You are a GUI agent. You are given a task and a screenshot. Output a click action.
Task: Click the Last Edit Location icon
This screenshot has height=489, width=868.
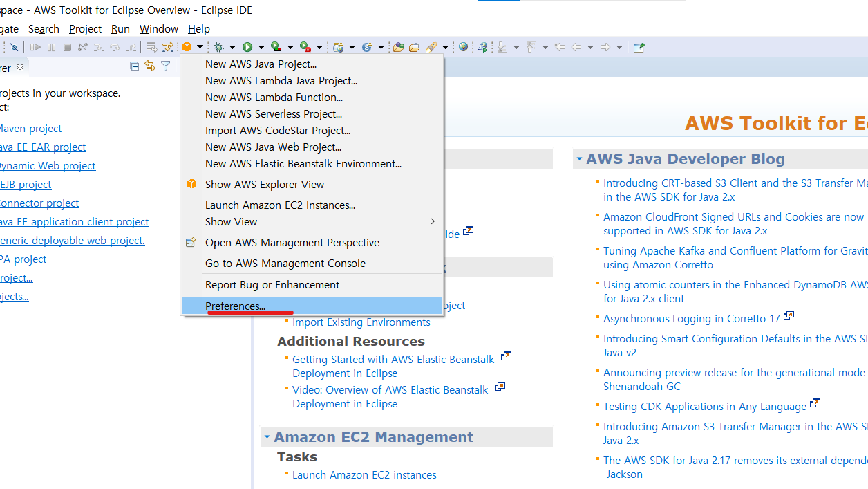coord(560,47)
